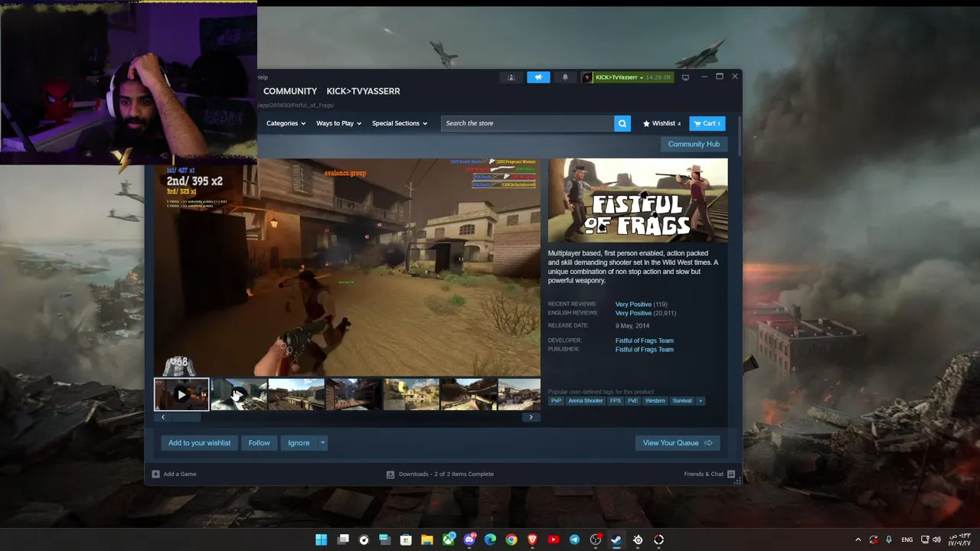Show hidden icons chevron in system tray
The image size is (980, 551).
pos(858,540)
